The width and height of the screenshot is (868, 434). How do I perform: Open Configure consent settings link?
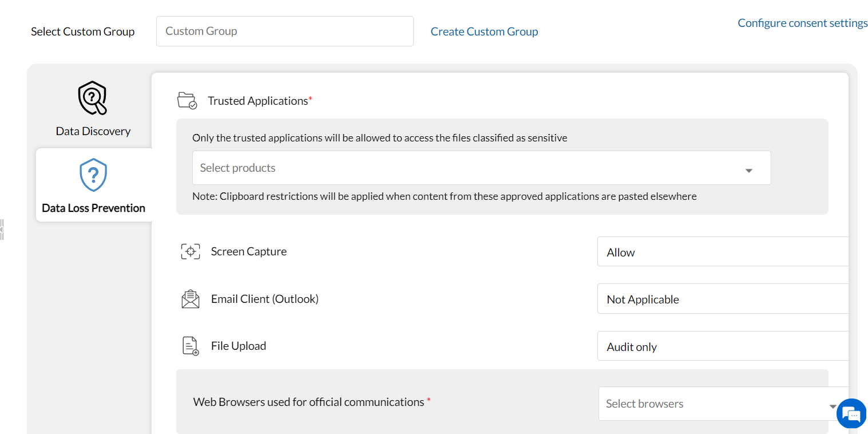(802, 23)
